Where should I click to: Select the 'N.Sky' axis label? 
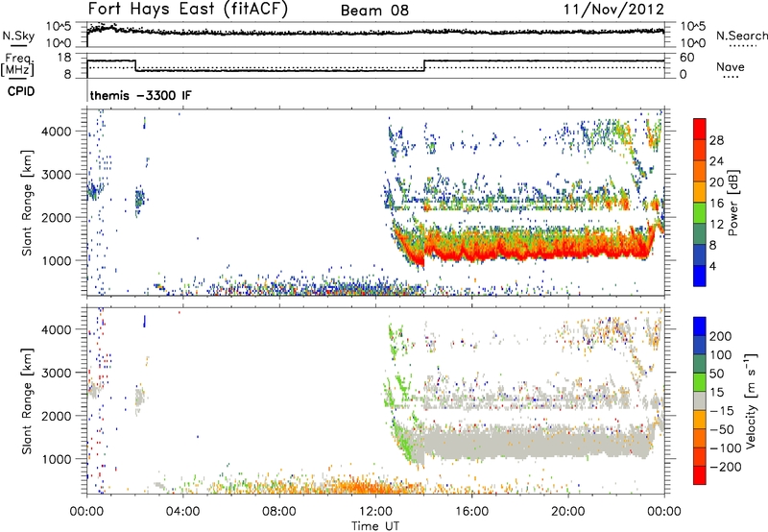pos(18,36)
